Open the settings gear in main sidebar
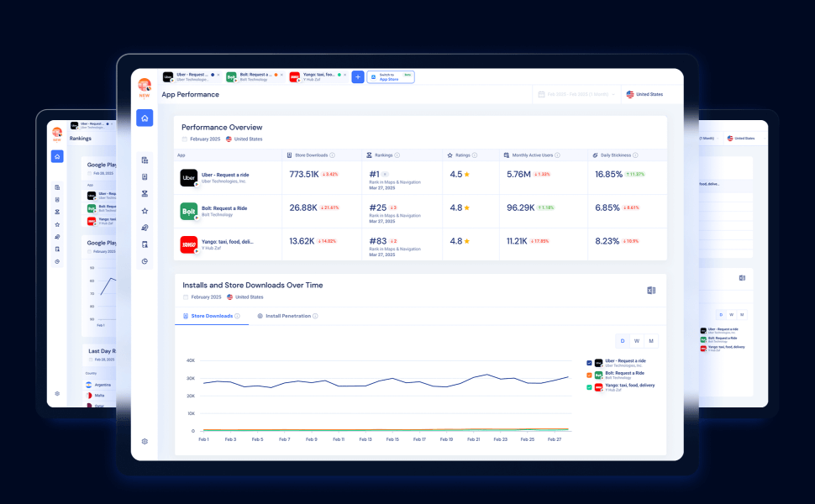815x504 pixels. 145,441
